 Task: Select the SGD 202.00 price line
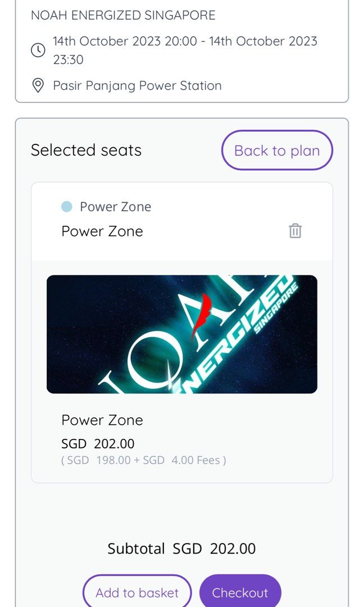pos(98,443)
